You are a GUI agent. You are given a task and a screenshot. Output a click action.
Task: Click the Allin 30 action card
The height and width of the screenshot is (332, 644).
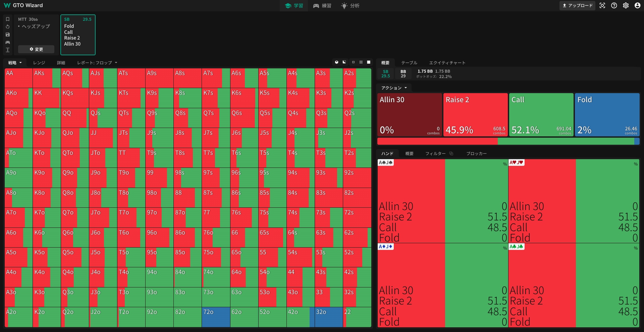pos(410,115)
